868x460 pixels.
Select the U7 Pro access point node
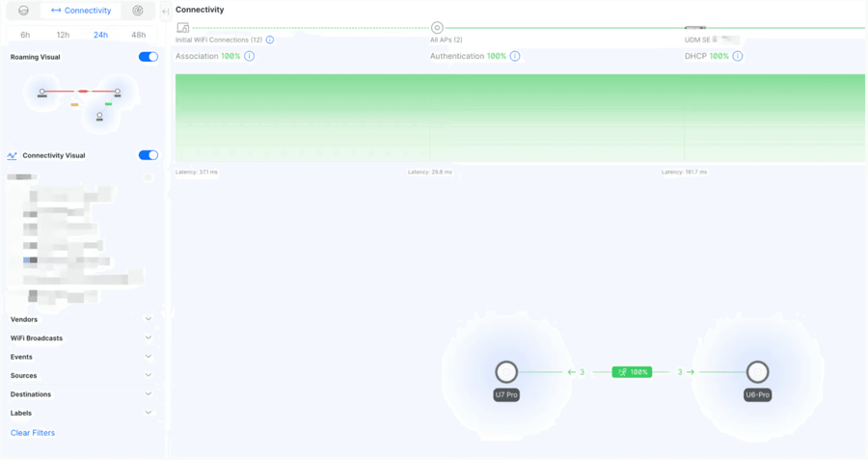506,372
